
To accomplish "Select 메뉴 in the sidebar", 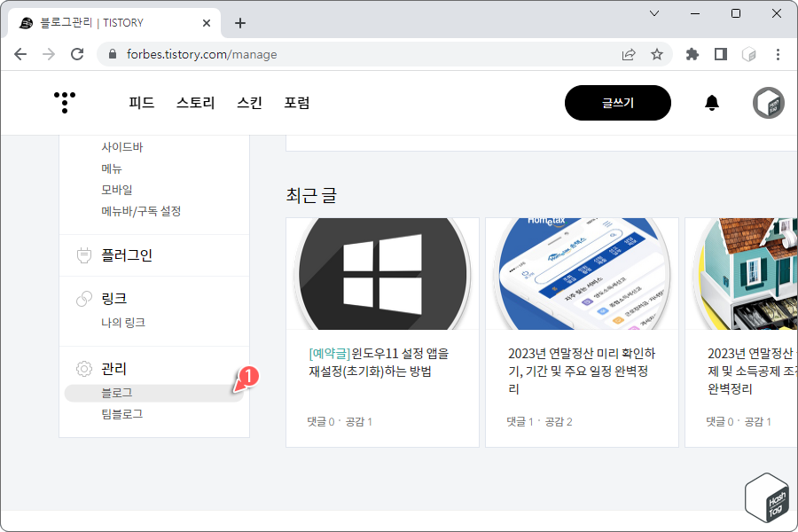I will [x=112, y=168].
